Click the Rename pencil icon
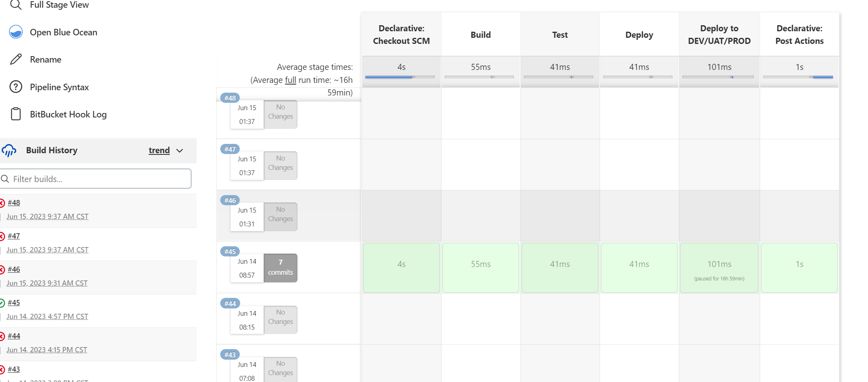The image size is (868, 382). click(16, 59)
